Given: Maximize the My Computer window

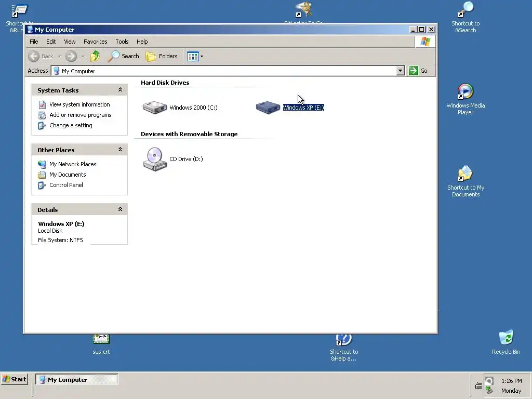Looking at the screenshot, I should [x=421, y=30].
